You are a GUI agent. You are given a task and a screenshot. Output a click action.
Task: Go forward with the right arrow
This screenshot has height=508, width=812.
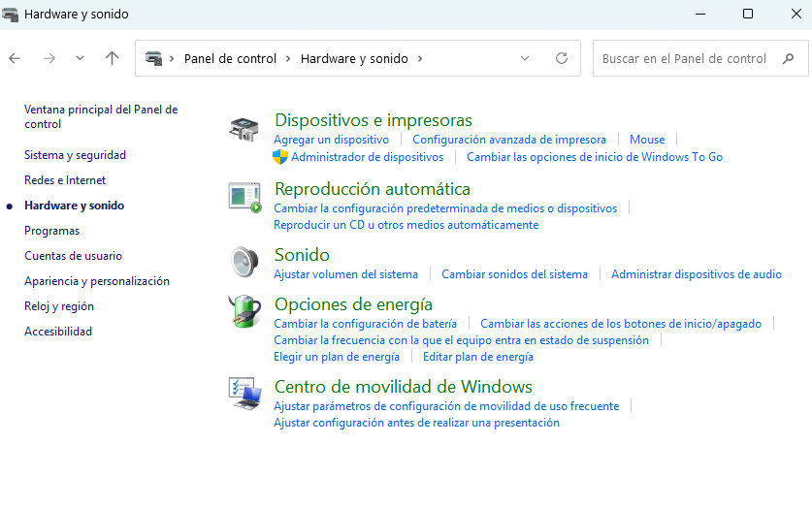coord(49,58)
